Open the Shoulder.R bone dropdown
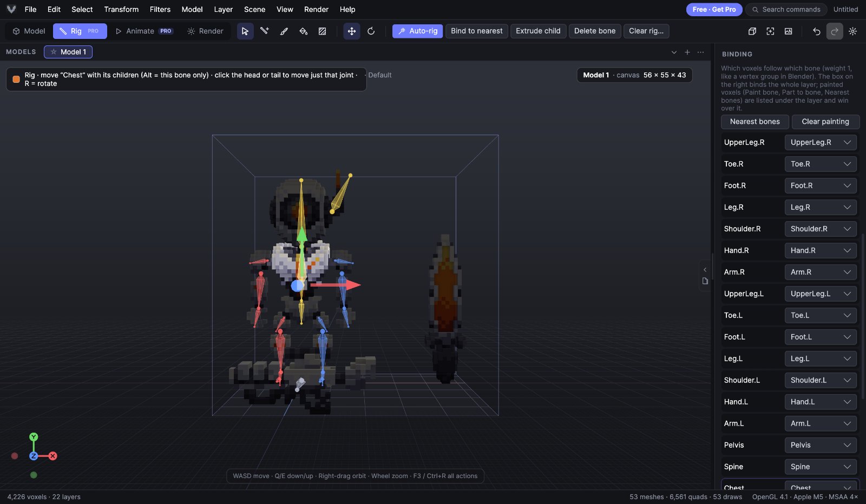This screenshot has height=504, width=866. click(x=821, y=229)
